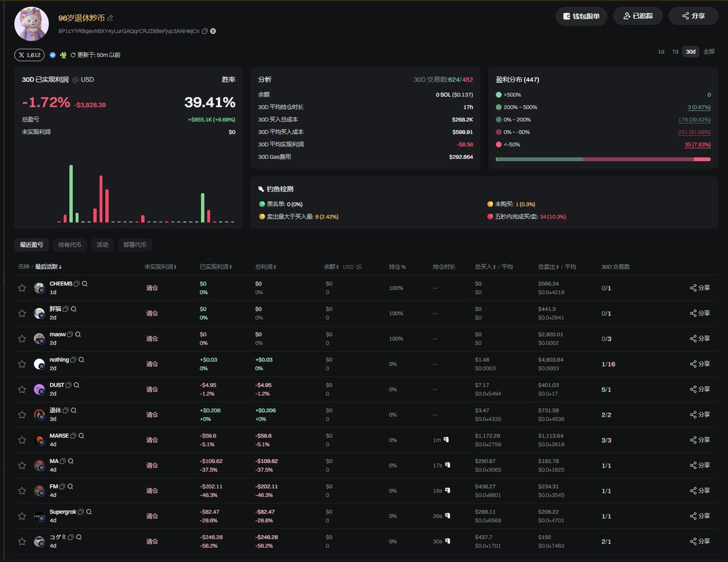Click the green frog badge icon
Viewport: 728px width, 562px height.
63,55
